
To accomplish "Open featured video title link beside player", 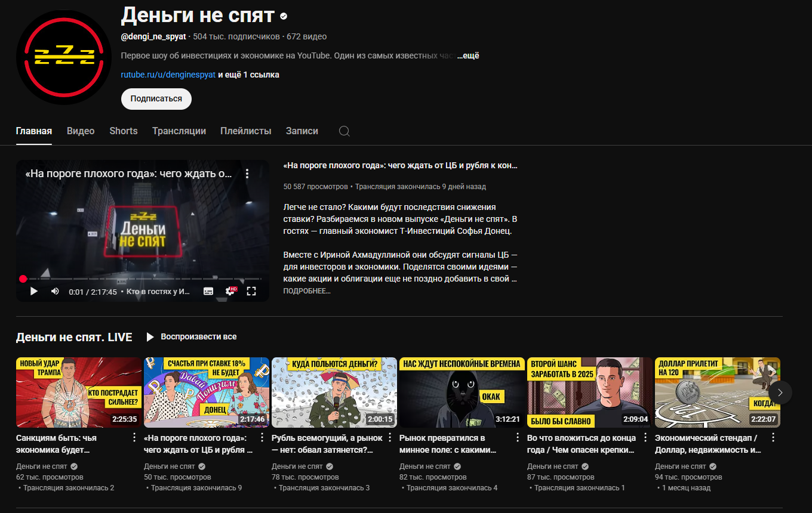I will (x=401, y=166).
